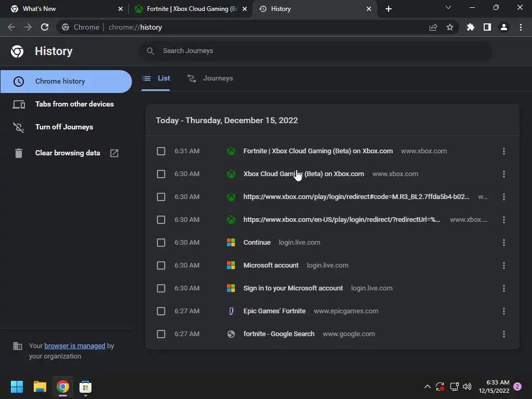Click the browser forward arrow
The height and width of the screenshot is (399, 532).
tap(28, 27)
